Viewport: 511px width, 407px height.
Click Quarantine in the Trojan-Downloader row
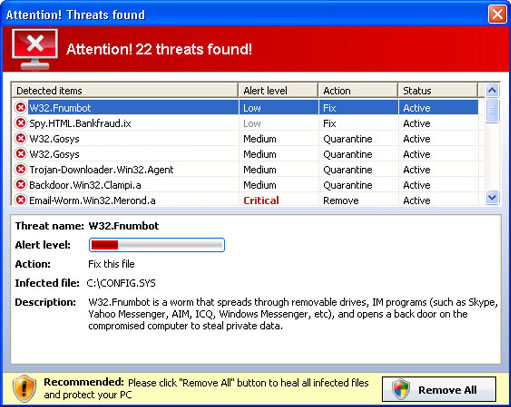(348, 170)
